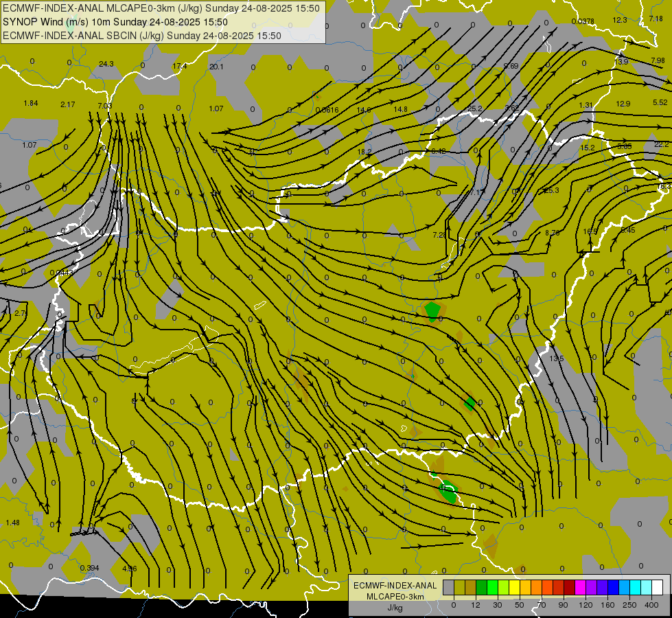672x618 pixels.
Task: Click the 25.2 value on the map
Action: tap(475, 108)
